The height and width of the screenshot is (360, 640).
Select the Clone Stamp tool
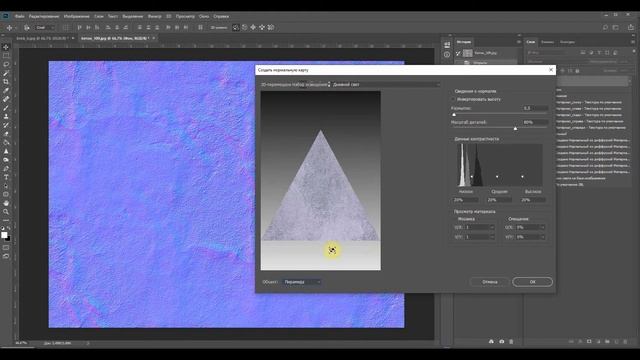point(6,116)
